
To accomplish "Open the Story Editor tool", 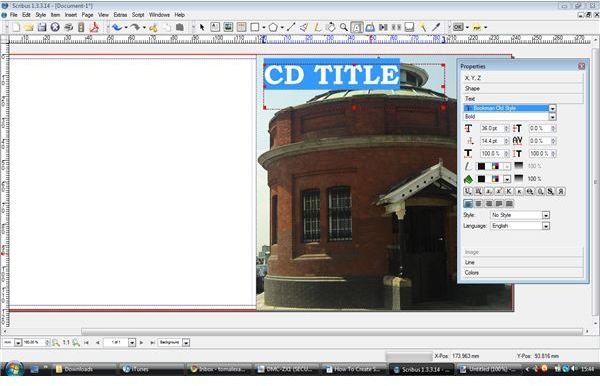I will click(x=370, y=27).
